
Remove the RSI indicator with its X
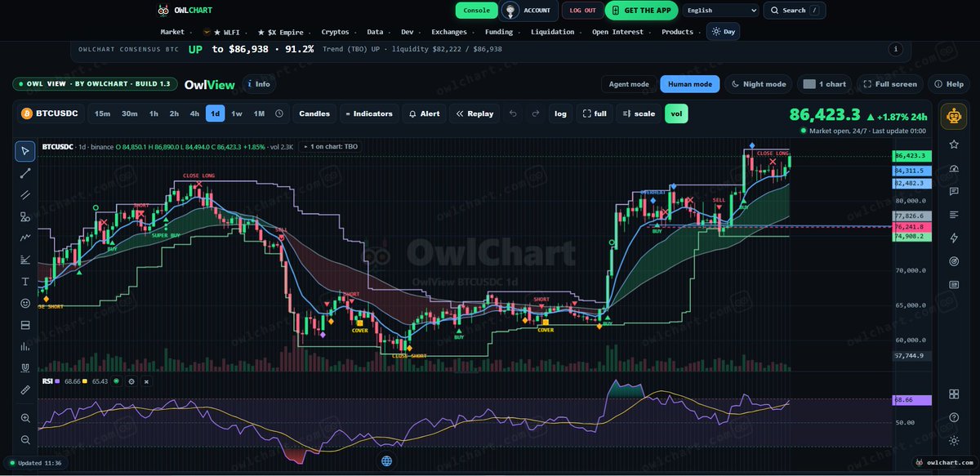146,381
